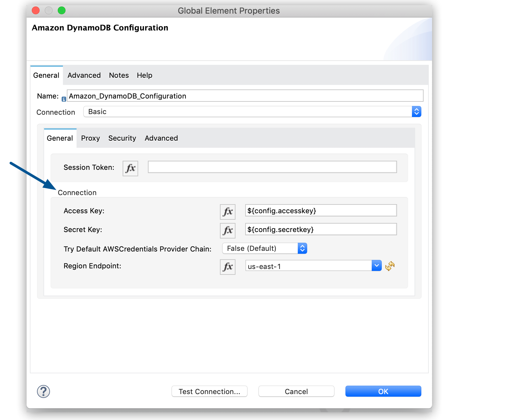Open the Connection type Basic dropdown

pyautogui.click(x=416, y=111)
